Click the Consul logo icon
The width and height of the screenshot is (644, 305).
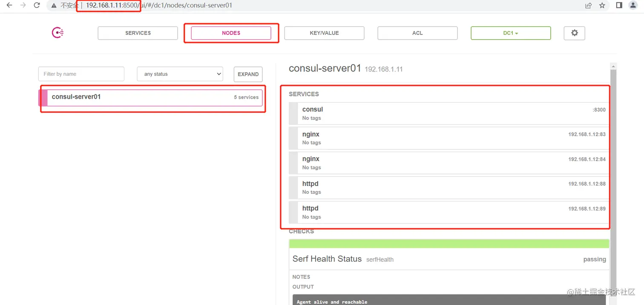(x=57, y=33)
